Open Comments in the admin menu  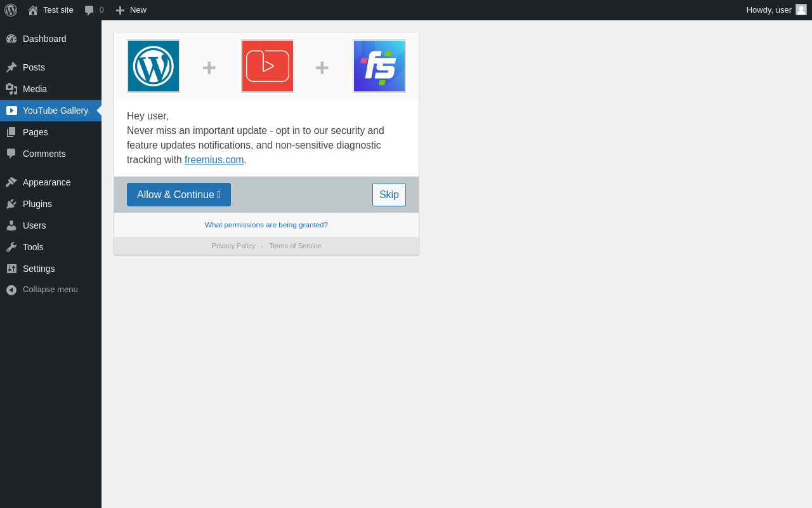point(51,154)
